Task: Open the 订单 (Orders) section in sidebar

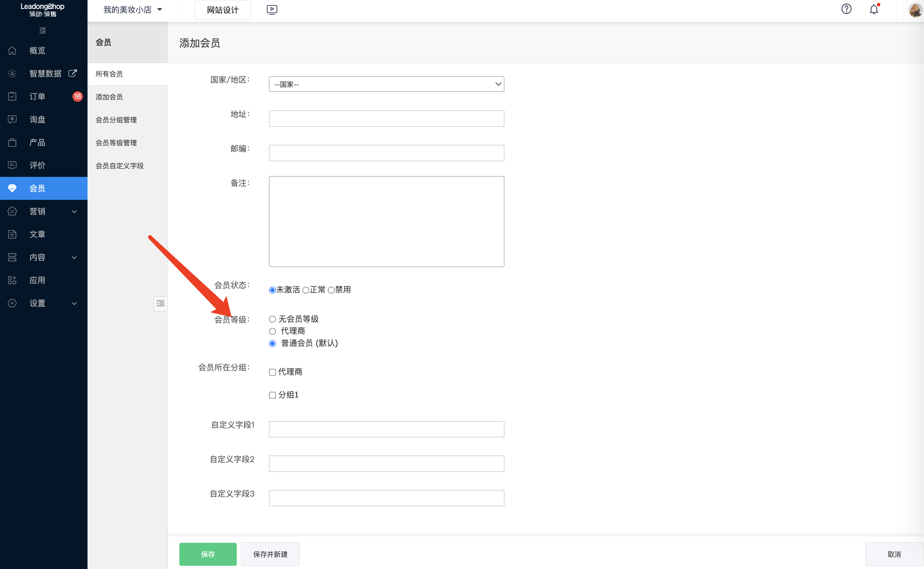Action: [37, 97]
